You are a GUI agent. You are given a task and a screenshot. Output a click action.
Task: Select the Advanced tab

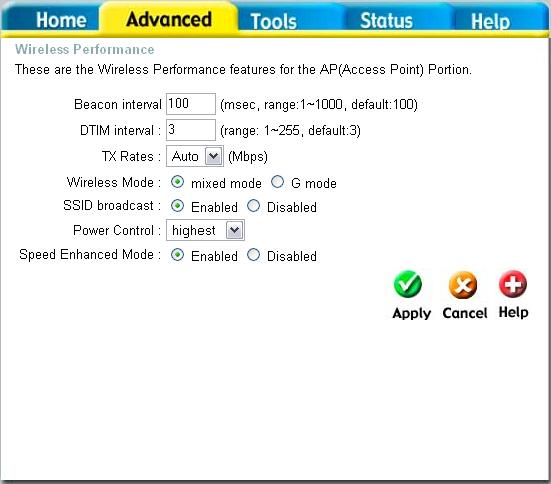pyautogui.click(x=169, y=19)
